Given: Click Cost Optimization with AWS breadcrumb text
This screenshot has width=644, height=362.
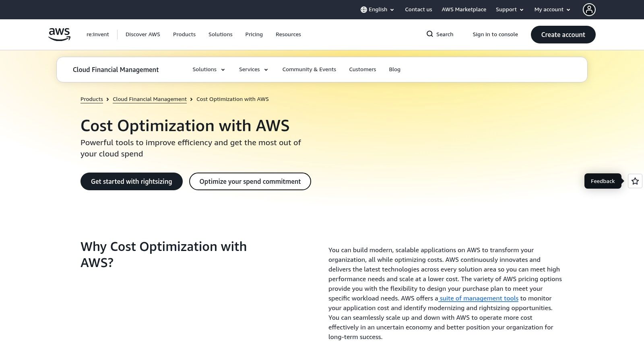Looking at the screenshot, I should 233,99.
